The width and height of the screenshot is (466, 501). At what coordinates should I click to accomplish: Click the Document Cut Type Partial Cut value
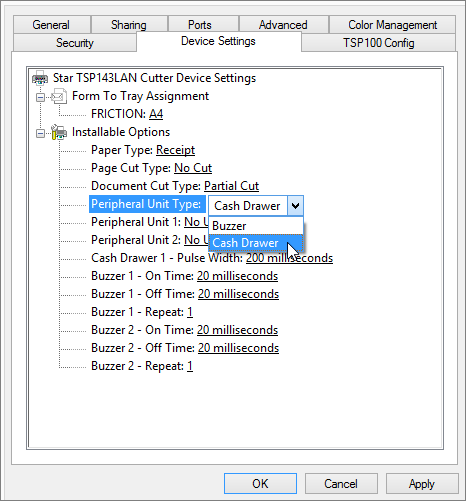(231, 186)
